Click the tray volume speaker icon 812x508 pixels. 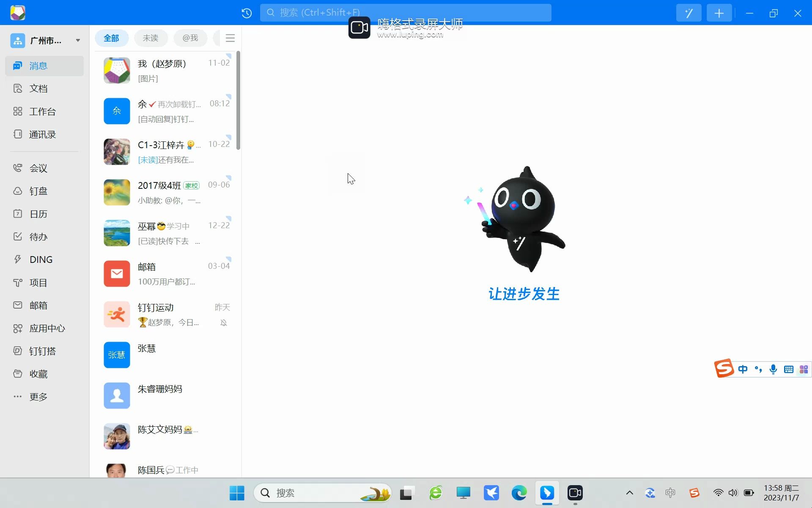(x=733, y=493)
